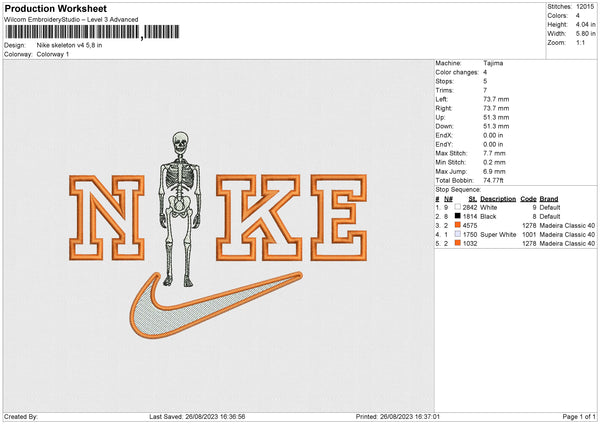Click the white color swatch for stop 1
The height and width of the screenshot is (424, 600).
(458, 207)
